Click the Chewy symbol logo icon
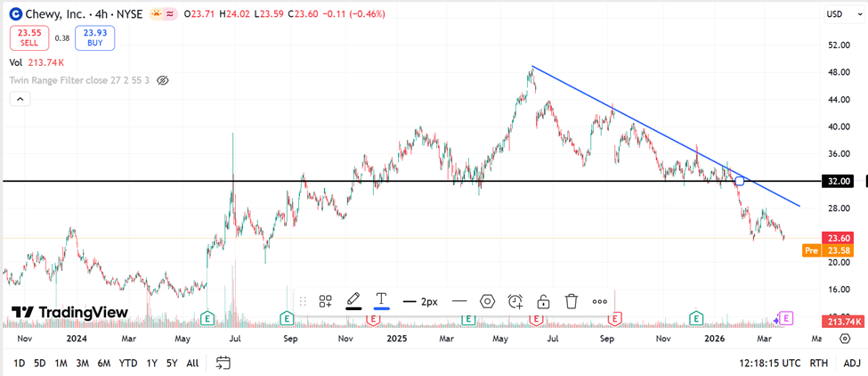This screenshot has width=868, height=376. click(17, 14)
